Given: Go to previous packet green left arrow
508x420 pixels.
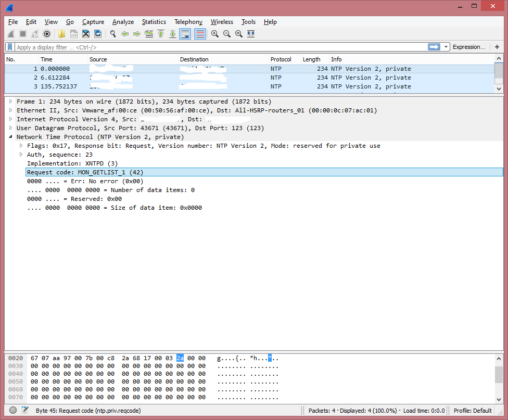Looking at the screenshot, I should coord(125,34).
